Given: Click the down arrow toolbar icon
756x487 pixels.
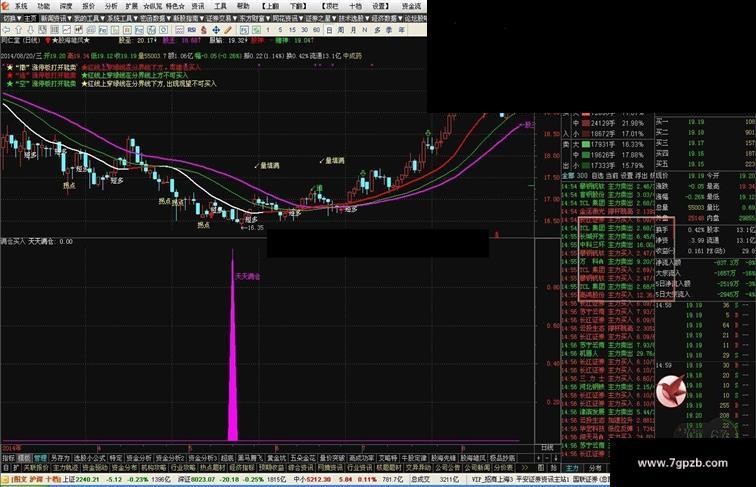Looking at the screenshot, I should 30,30.
